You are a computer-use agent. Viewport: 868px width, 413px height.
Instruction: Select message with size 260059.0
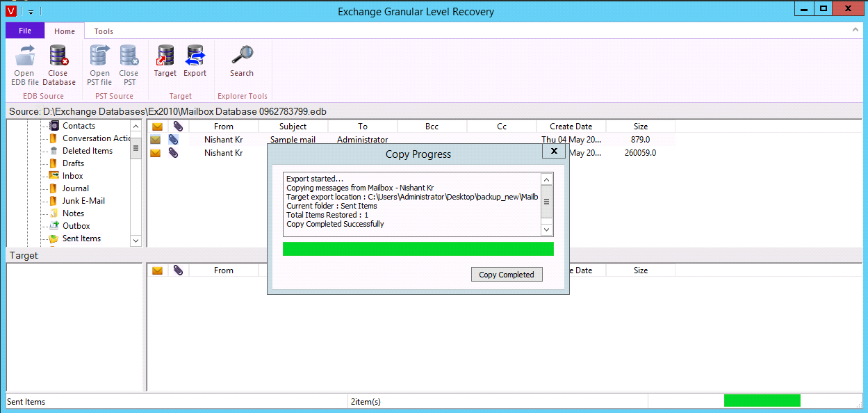(x=411, y=153)
